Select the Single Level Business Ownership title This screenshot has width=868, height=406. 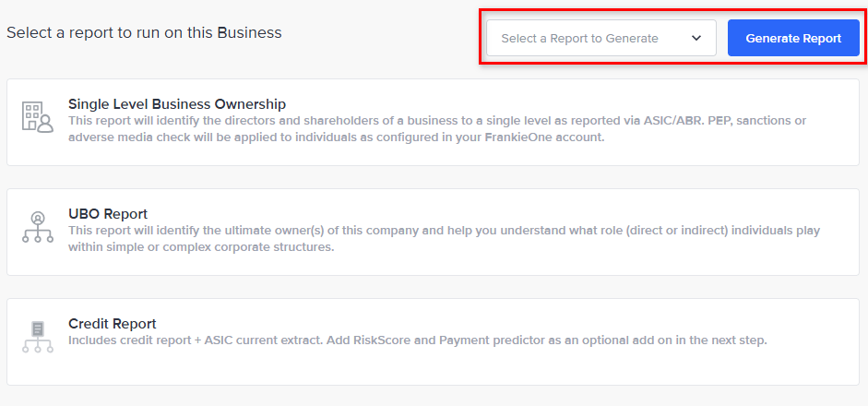177,104
